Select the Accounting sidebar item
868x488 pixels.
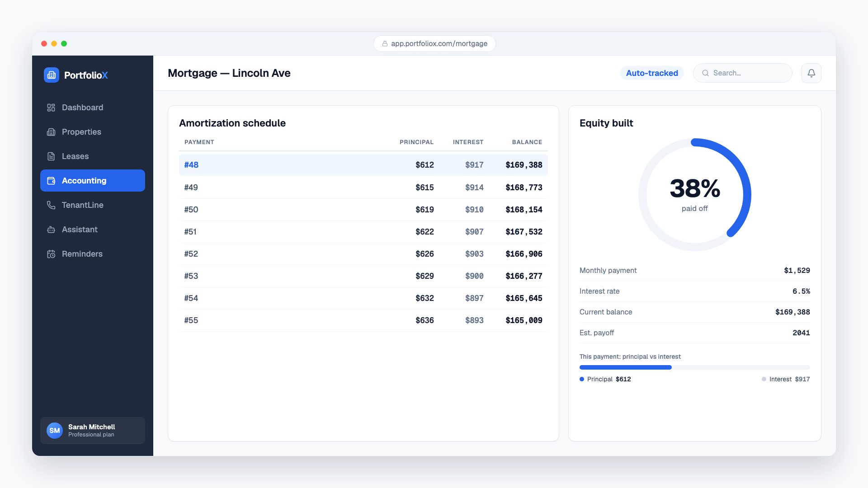(93, 181)
